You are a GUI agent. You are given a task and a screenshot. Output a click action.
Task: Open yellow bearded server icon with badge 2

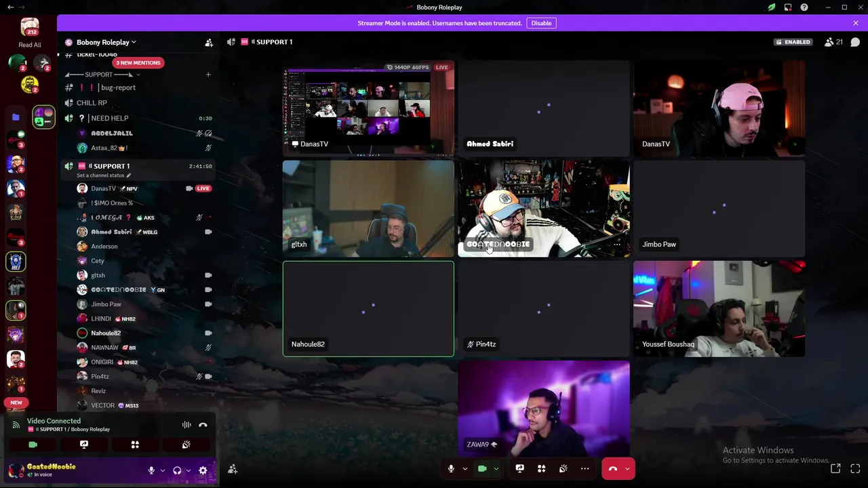[x=30, y=85]
